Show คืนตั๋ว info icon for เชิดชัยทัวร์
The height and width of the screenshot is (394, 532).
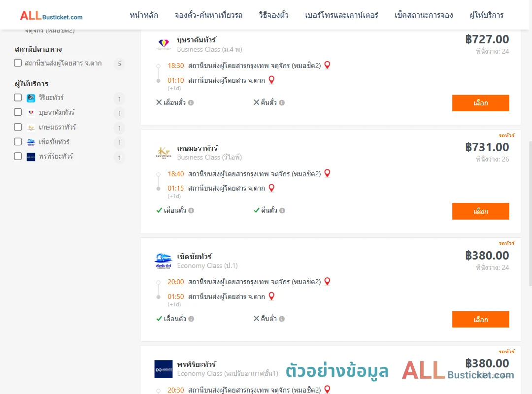[282, 319]
